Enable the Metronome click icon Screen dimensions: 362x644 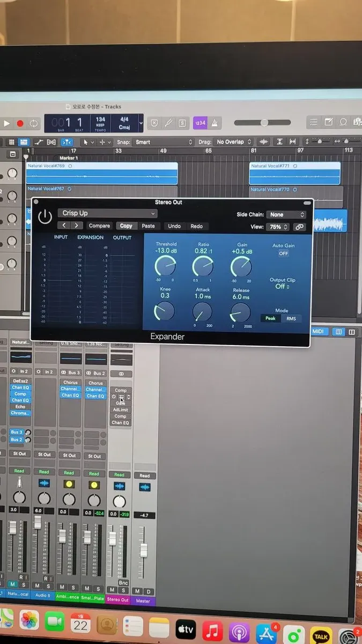[216, 123]
